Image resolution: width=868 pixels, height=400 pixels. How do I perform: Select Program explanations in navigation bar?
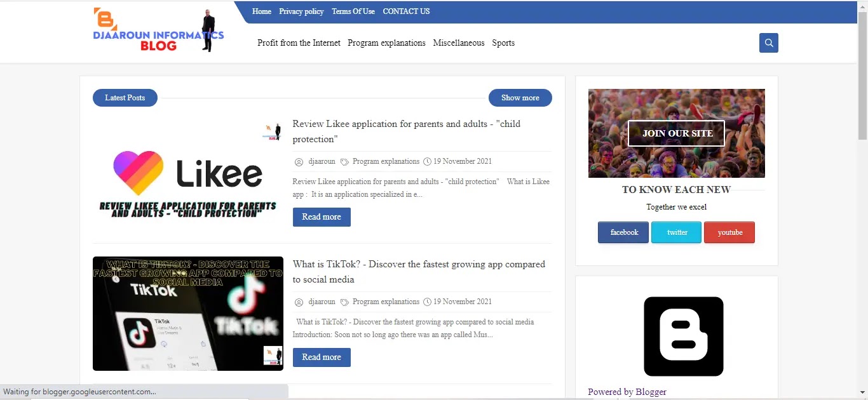click(386, 43)
